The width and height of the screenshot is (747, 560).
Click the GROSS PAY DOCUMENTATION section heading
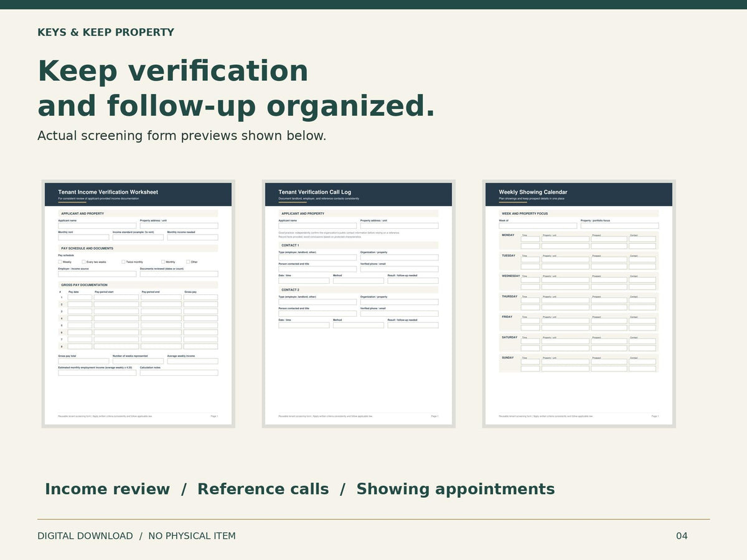click(84, 285)
